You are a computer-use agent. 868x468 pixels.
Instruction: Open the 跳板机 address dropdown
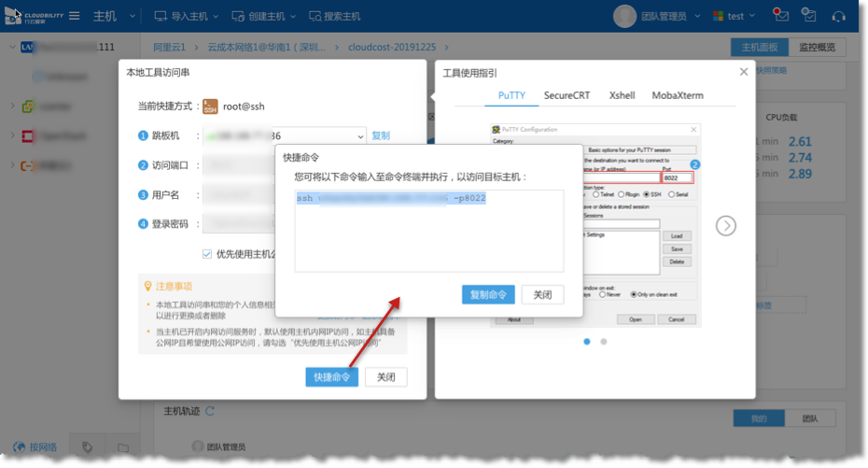coord(360,136)
